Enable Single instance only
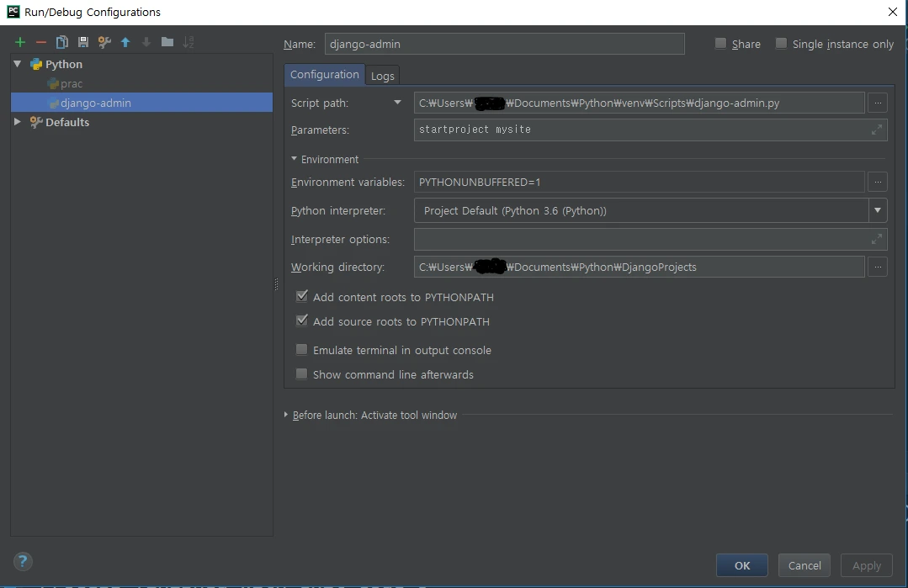The width and height of the screenshot is (908, 588). [x=781, y=44]
